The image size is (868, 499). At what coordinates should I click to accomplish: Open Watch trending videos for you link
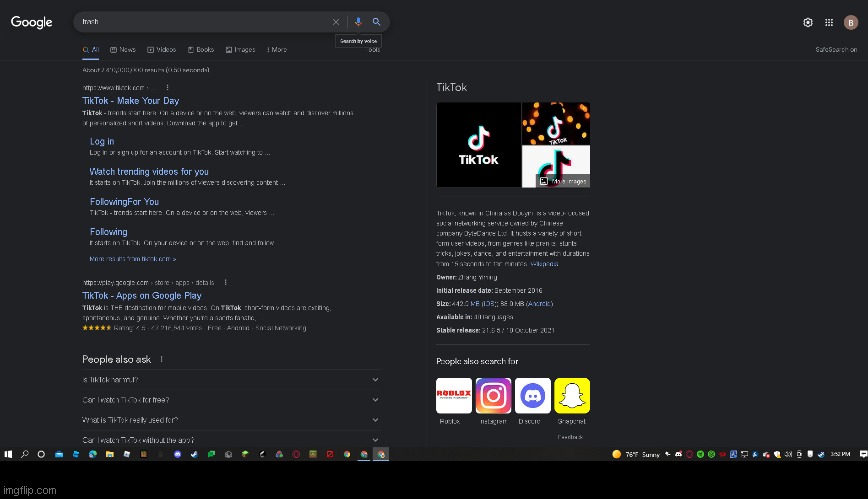pos(149,172)
